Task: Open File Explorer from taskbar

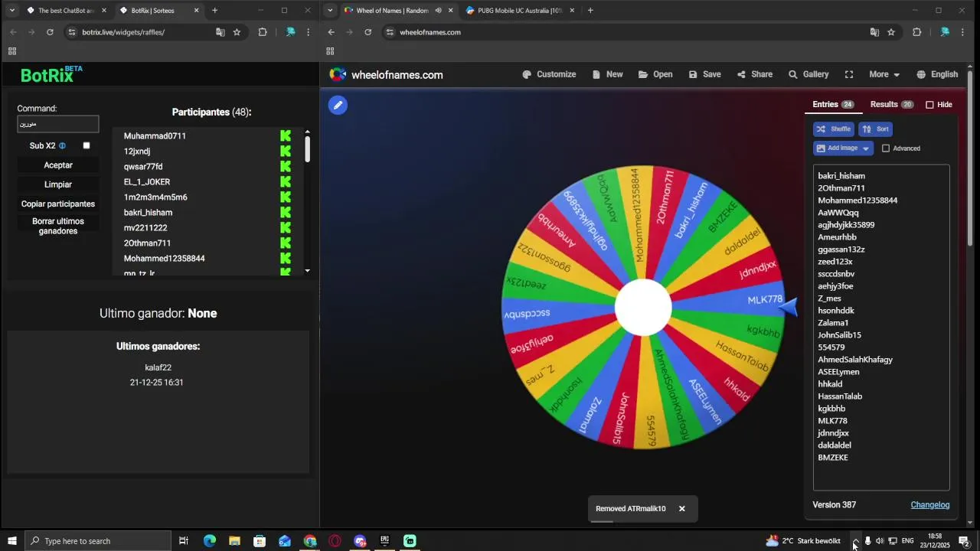Action: click(234, 541)
